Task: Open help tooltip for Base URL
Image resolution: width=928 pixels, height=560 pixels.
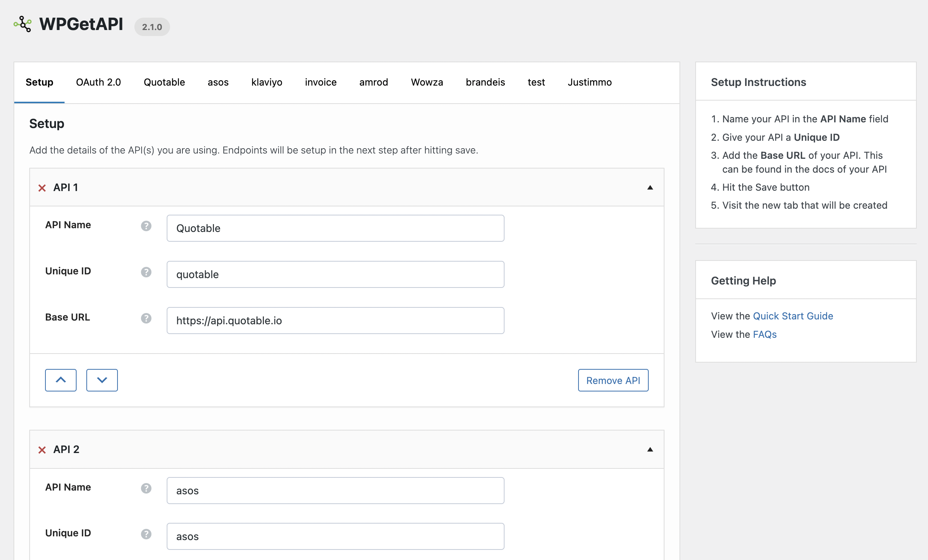Action: click(146, 318)
